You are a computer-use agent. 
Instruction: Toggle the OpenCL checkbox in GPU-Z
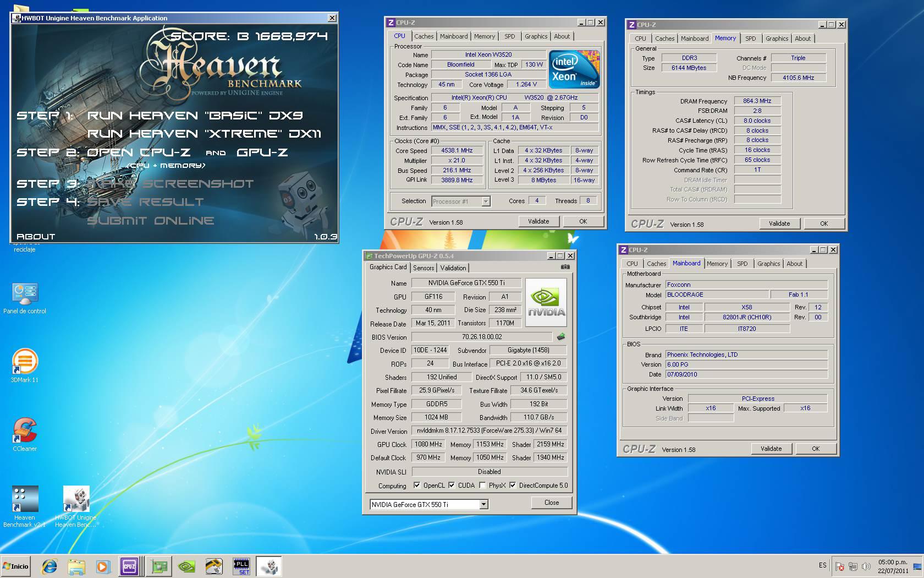(417, 485)
